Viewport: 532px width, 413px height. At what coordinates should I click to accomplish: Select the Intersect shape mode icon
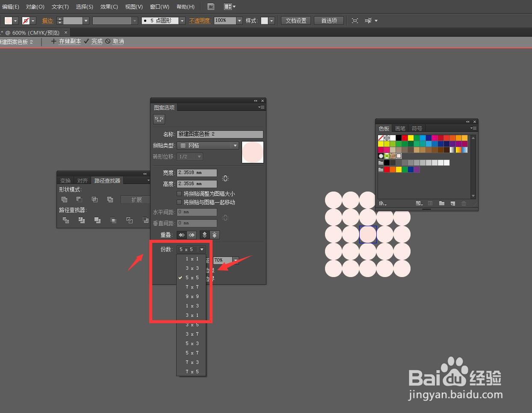click(95, 199)
